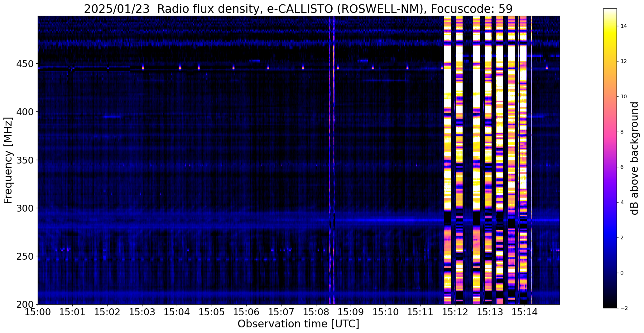644x333 pixels.
Task: Click the colorbar tick label 2
Action: [x=622, y=238]
